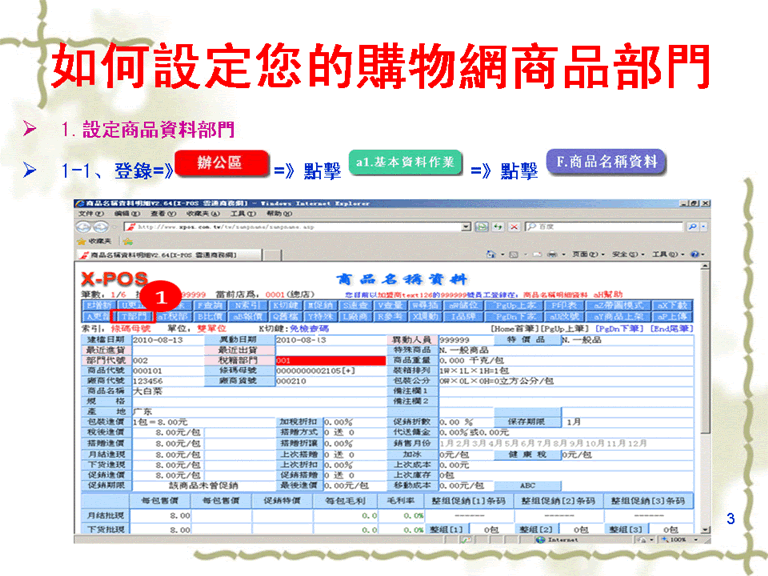Viewport: 768px width, 576px height.
Task: Click the aX下載 button
Action: (673, 305)
